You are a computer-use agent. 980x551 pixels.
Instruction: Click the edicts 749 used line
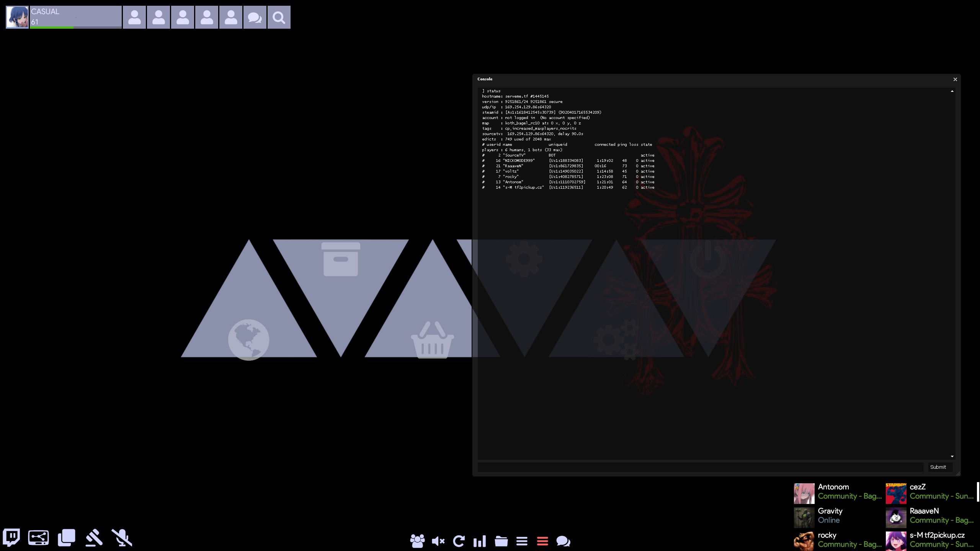516,139
